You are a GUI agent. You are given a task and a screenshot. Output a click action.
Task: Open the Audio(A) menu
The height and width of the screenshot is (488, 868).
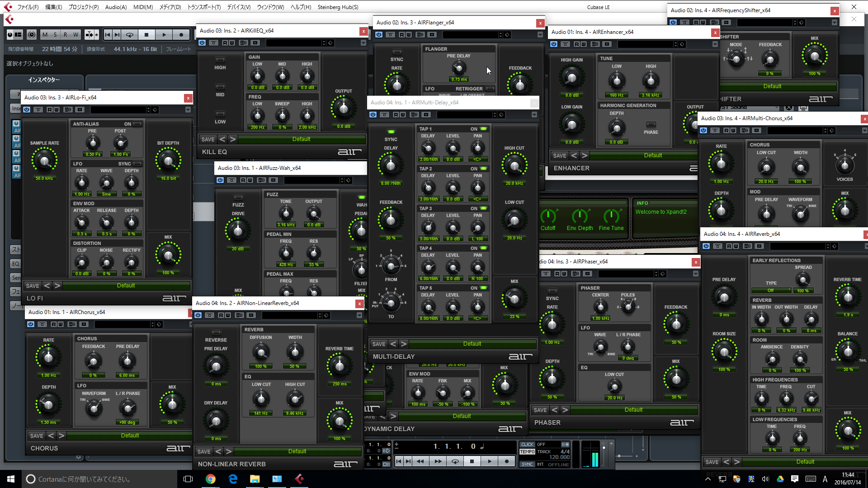point(116,7)
